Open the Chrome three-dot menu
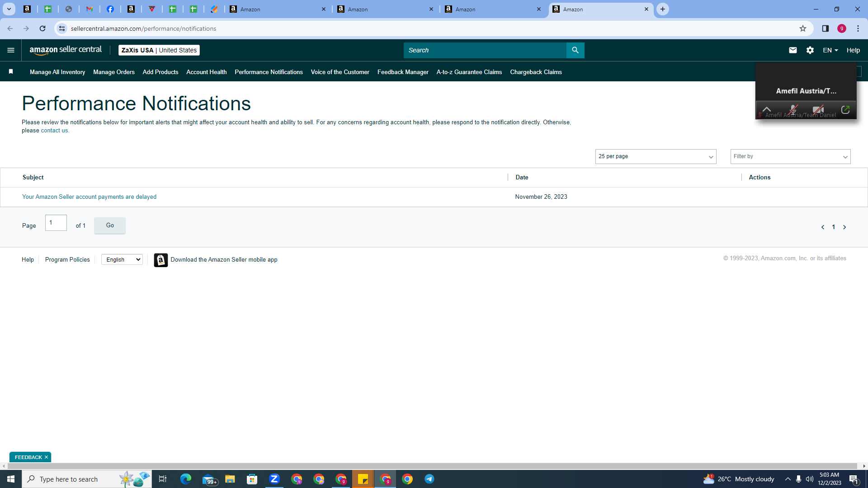Screen dimensions: 868x488 point(858,28)
